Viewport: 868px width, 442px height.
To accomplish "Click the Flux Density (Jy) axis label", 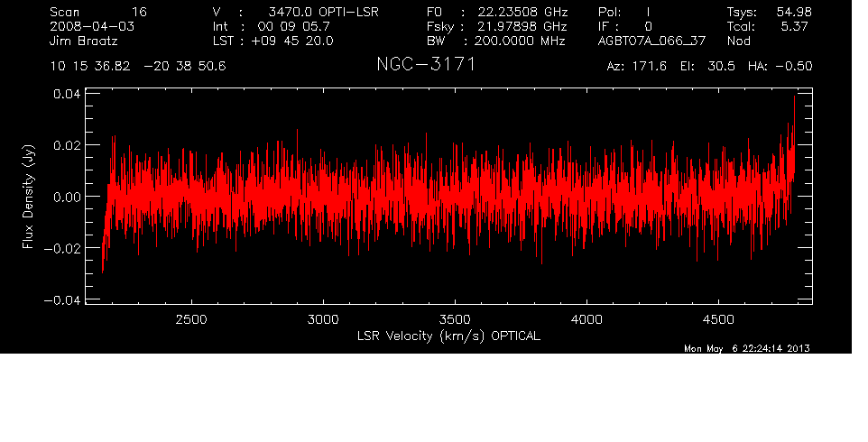I will tap(28, 197).
